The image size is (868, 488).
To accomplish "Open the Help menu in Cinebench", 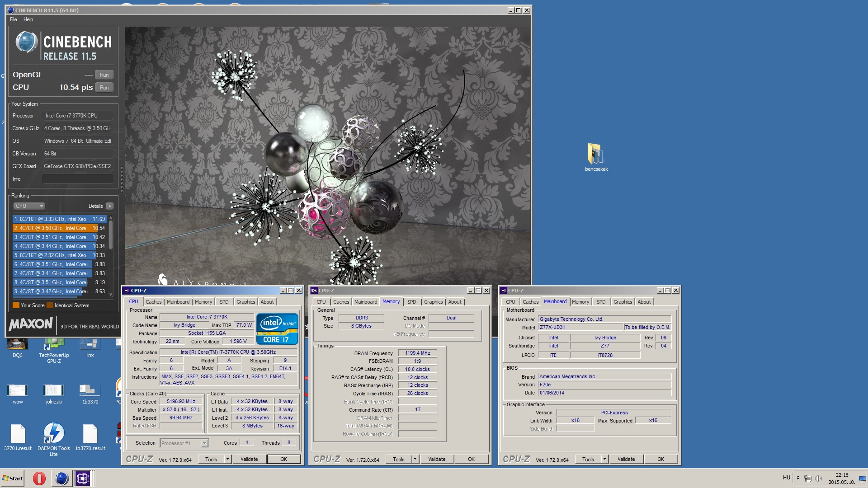I will click(x=28, y=19).
